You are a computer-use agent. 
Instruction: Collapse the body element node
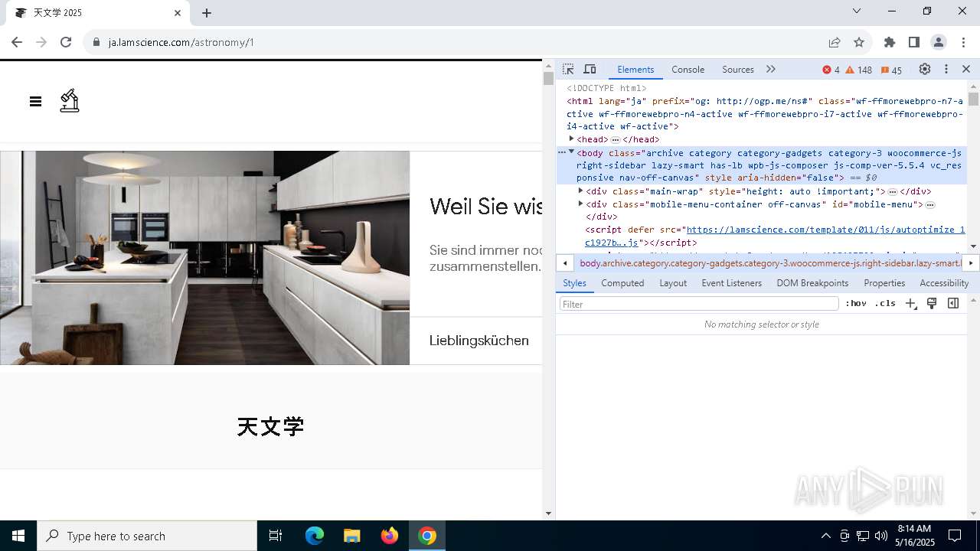pyautogui.click(x=571, y=152)
